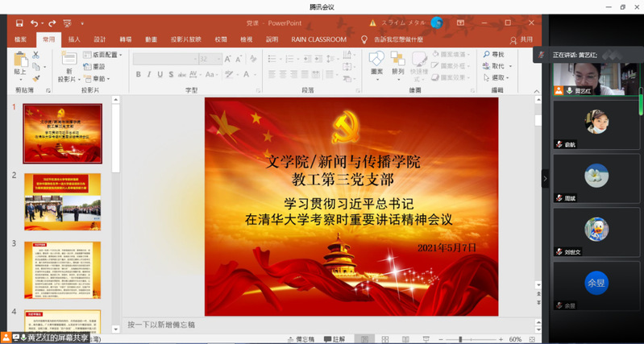Switch to the Animations (動畫) tab
The height and width of the screenshot is (344, 644).
coord(152,39)
